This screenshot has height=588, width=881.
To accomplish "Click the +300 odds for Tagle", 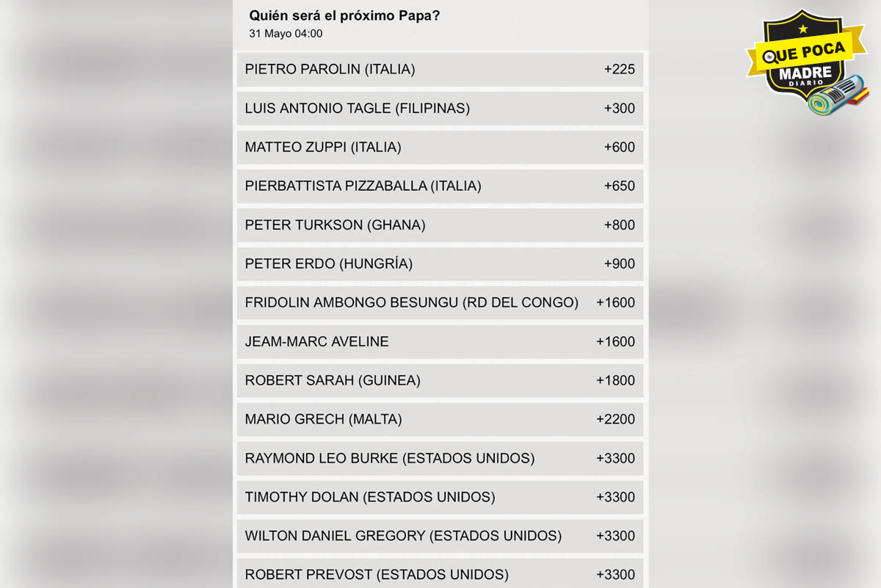I will pos(619,109).
